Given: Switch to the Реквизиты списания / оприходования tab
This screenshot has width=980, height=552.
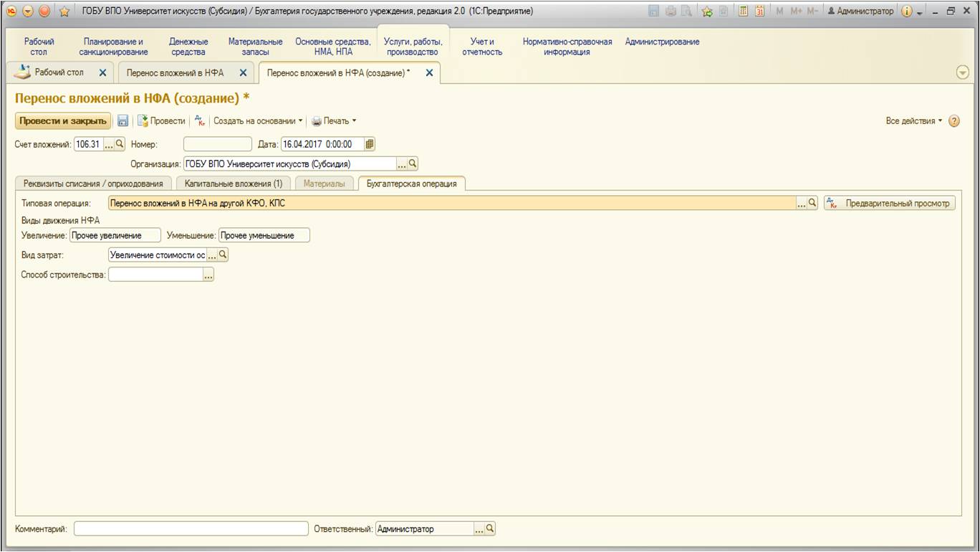Looking at the screenshot, I should 93,184.
